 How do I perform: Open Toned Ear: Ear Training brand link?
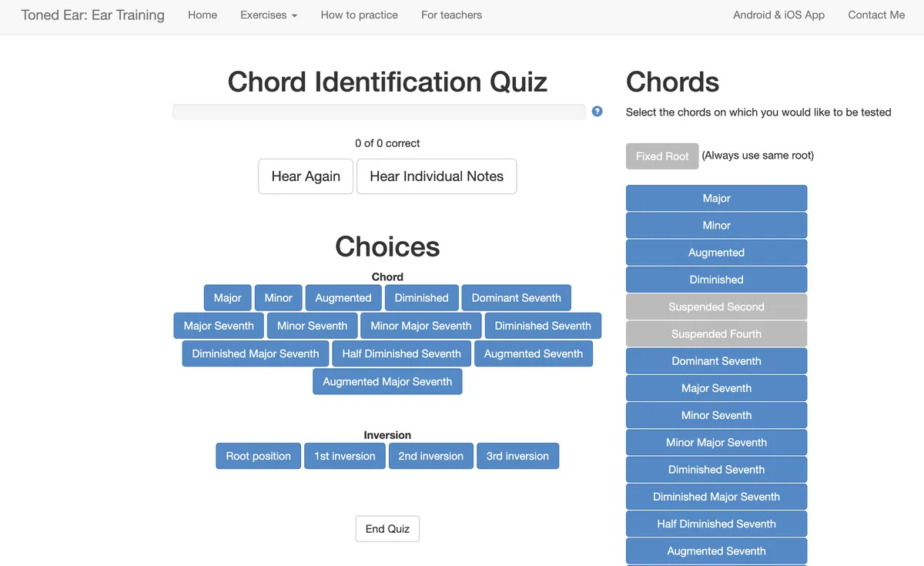pos(93,15)
